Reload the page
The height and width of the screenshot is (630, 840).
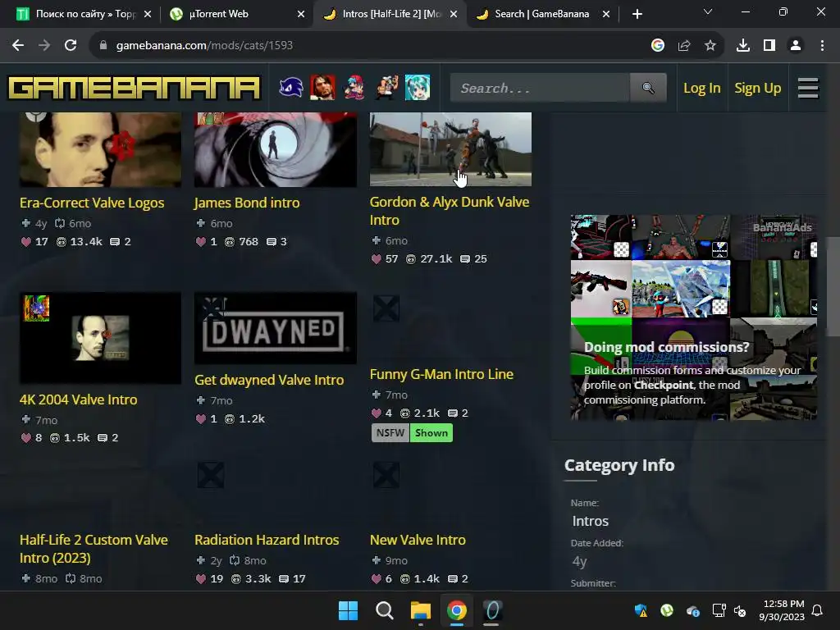tap(71, 46)
